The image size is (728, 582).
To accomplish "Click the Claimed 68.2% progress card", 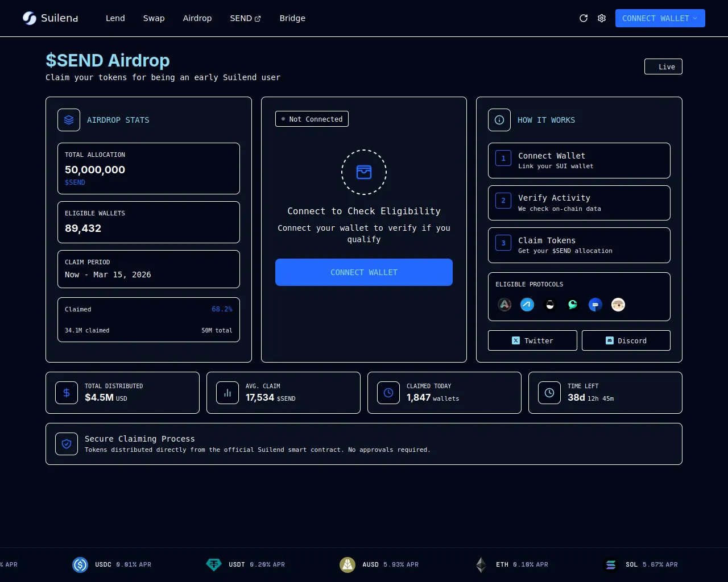I will pyautogui.click(x=148, y=319).
